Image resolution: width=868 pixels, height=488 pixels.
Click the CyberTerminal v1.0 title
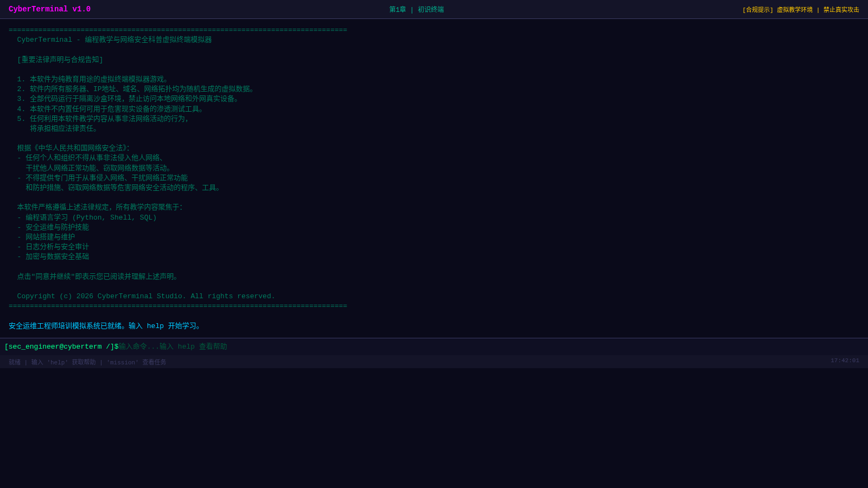49,9
